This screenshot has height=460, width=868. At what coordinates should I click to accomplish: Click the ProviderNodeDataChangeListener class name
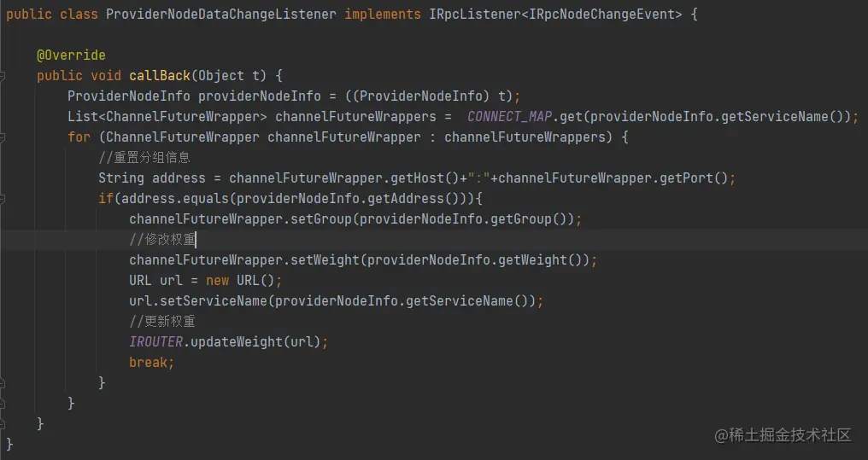[x=221, y=14]
